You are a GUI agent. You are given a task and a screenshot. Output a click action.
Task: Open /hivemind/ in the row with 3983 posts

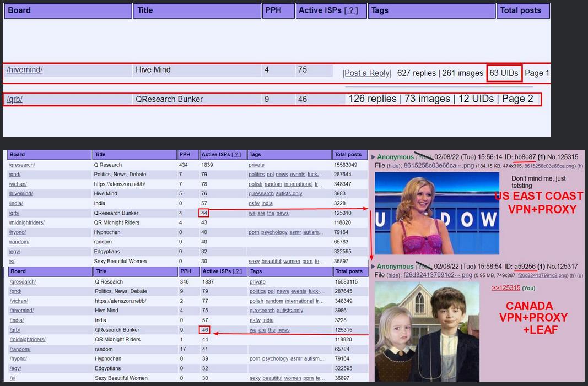coord(20,194)
